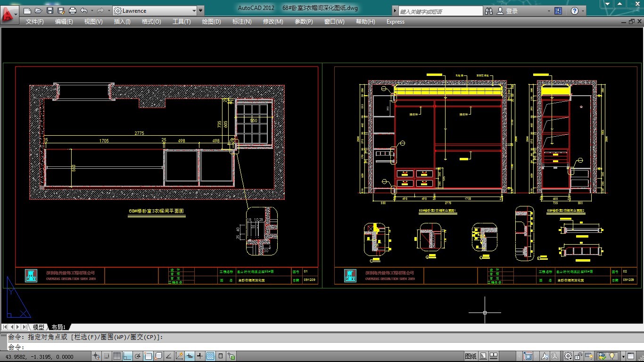Screen dimensions: 644x362
Task: Print the drawing using the Plot icon
Action: (x=73, y=10)
